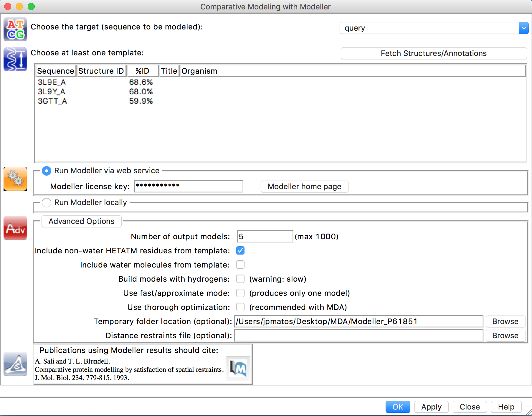Screen dimensions: 532x416
Task: Click the 68.0% identity value
Action: click(x=141, y=92)
